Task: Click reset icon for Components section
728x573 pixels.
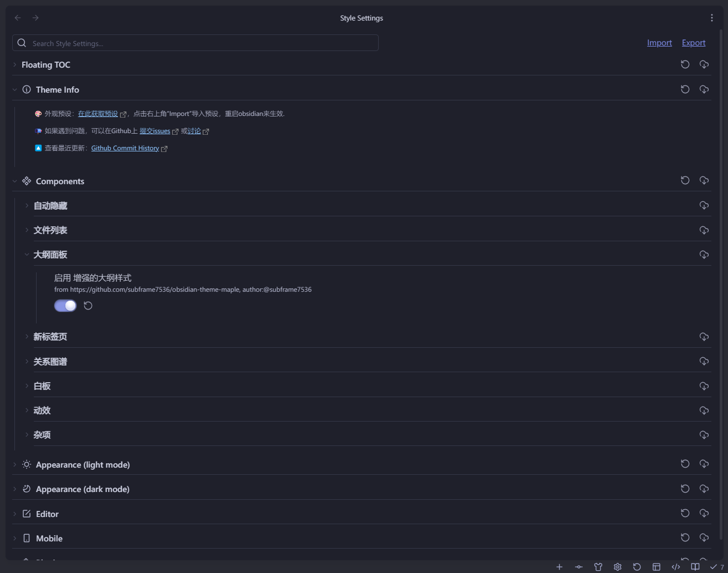Action: click(685, 180)
